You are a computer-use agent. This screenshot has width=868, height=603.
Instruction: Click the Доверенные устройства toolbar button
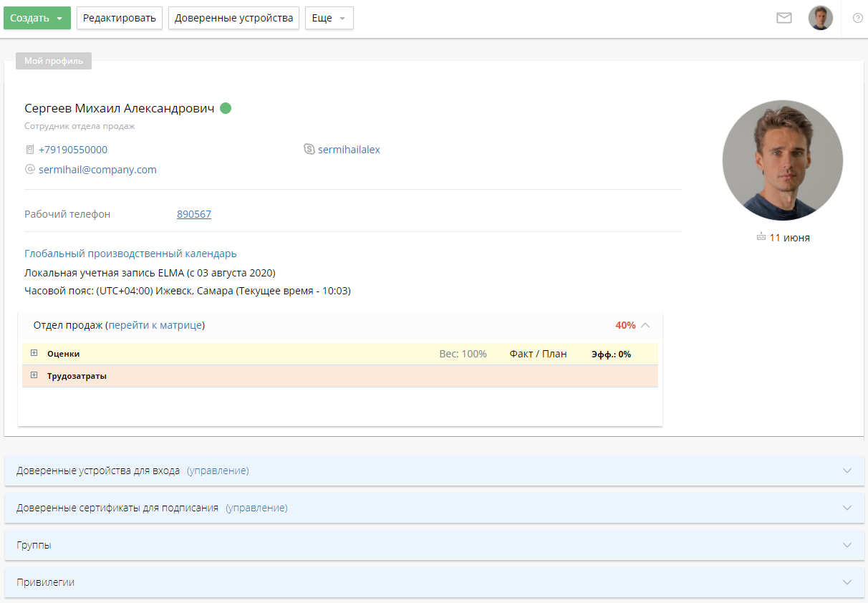point(233,18)
